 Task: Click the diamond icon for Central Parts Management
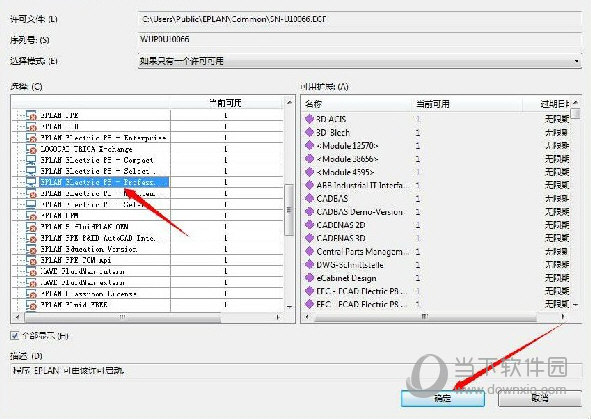(x=309, y=251)
